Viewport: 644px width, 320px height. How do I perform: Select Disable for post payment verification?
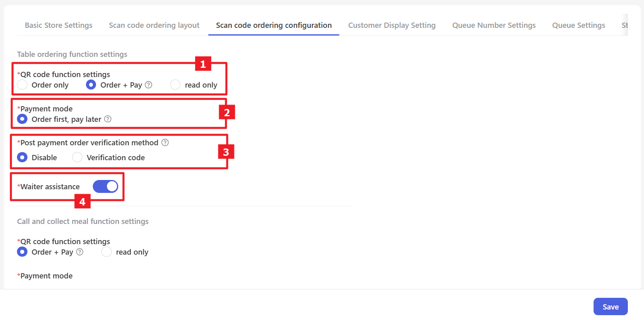pos(23,157)
